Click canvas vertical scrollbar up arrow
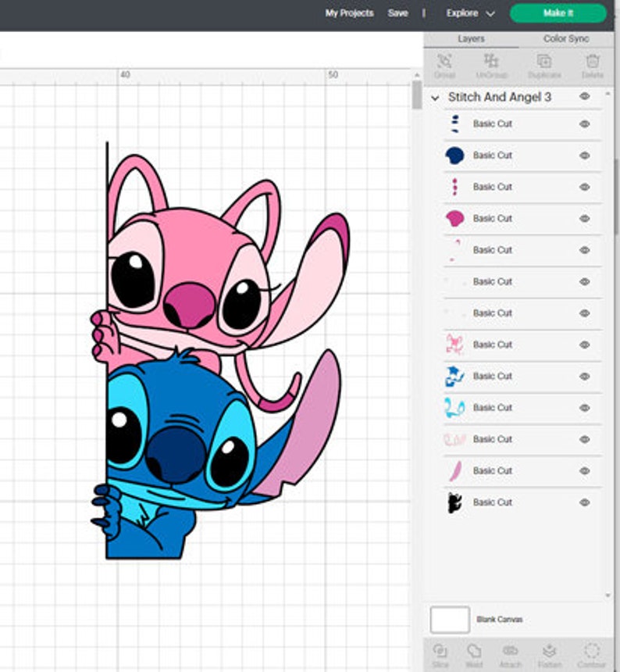Image resolution: width=620 pixels, height=672 pixels. [x=417, y=74]
